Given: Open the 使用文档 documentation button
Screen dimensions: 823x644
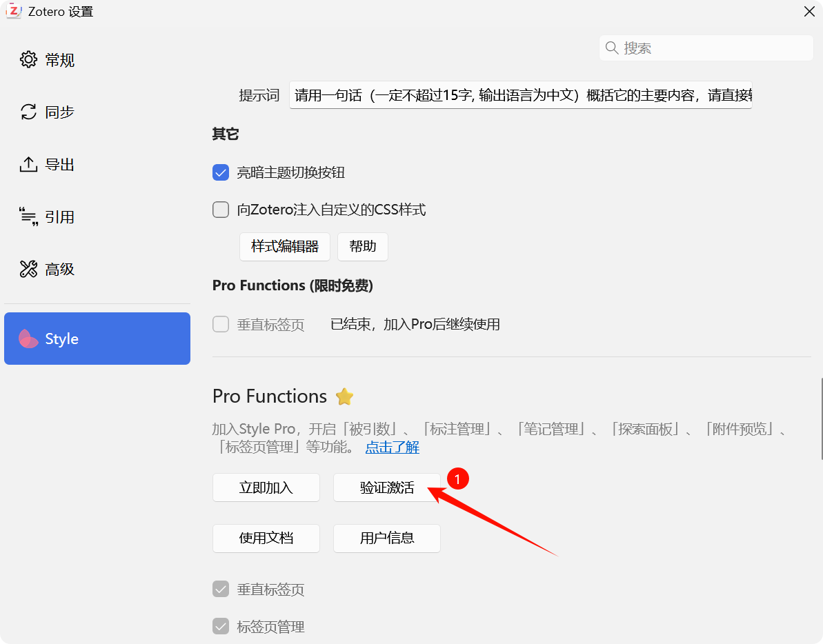Looking at the screenshot, I should 266,538.
